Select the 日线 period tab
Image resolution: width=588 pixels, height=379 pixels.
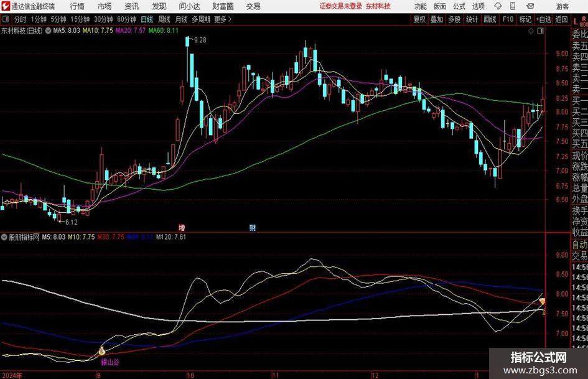(x=147, y=19)
